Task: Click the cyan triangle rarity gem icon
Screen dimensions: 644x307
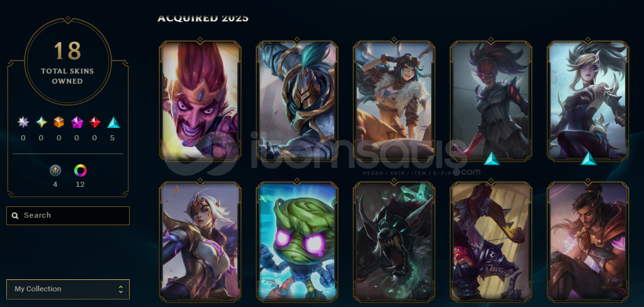Action: pos(113,122)
